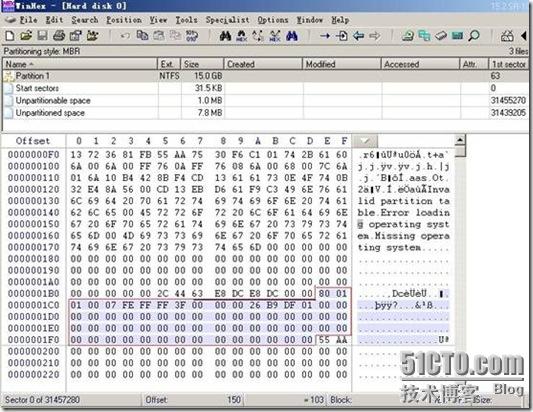Open the Search menu
This screenshot has width=533, height=412.
(x=85, y=20)
